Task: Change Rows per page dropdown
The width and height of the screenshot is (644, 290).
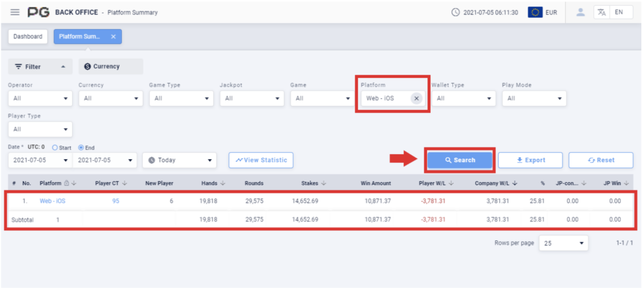Action: click(563, 243)
